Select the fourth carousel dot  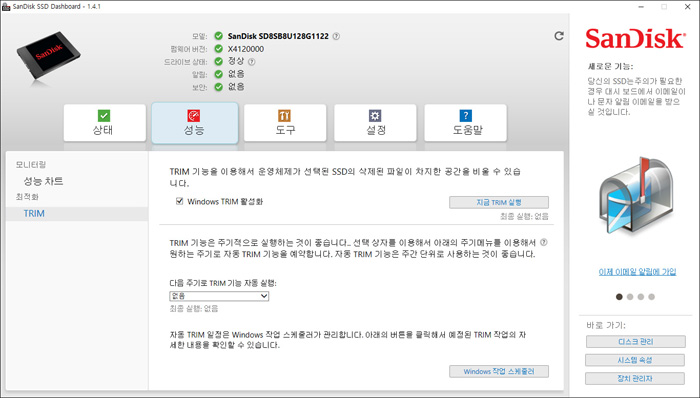pos(651,297)
